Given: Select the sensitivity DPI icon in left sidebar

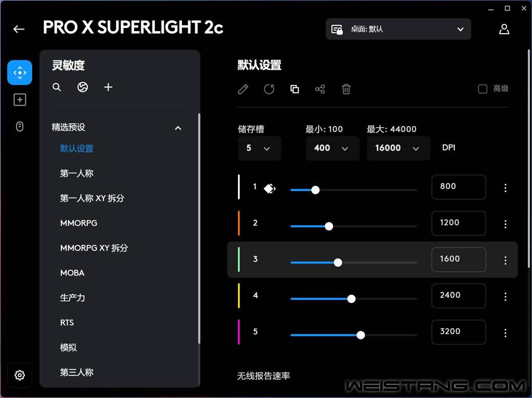Looking at the screenshot, I should 19,72.
